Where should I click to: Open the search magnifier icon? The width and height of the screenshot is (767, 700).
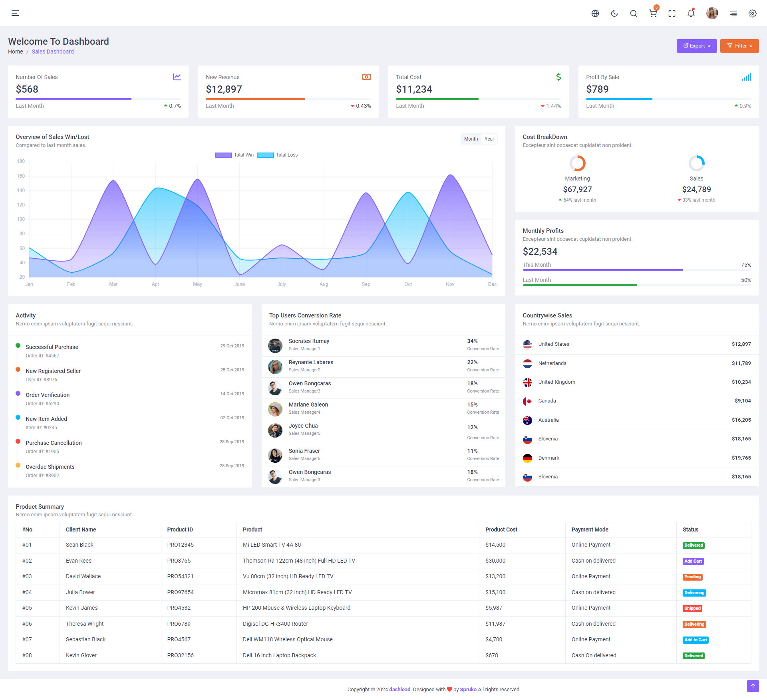[x=634, y=14]
